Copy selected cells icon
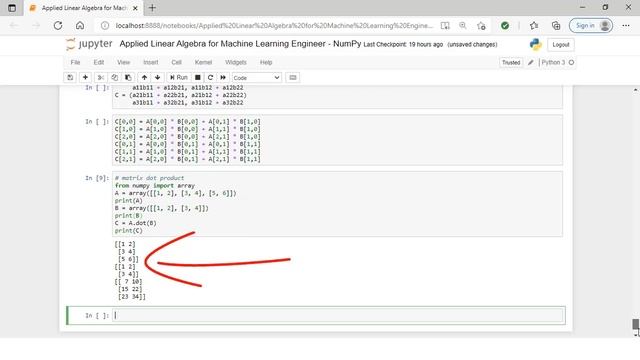 114,78
